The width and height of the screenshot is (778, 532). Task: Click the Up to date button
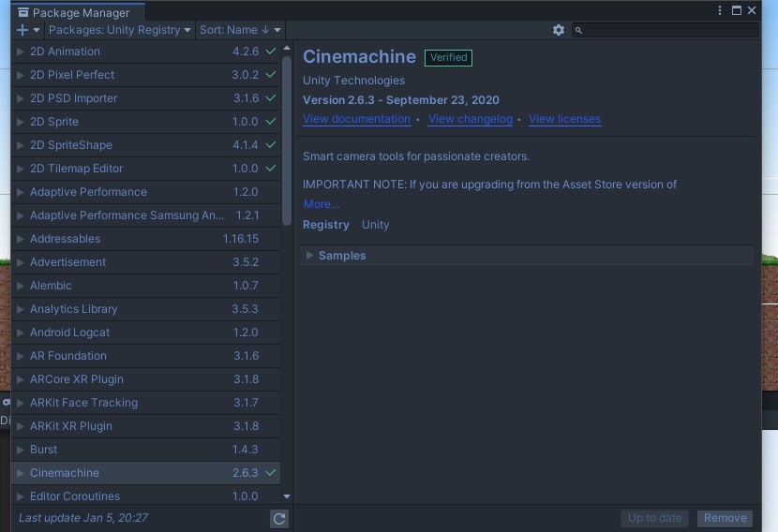point(654,518)
